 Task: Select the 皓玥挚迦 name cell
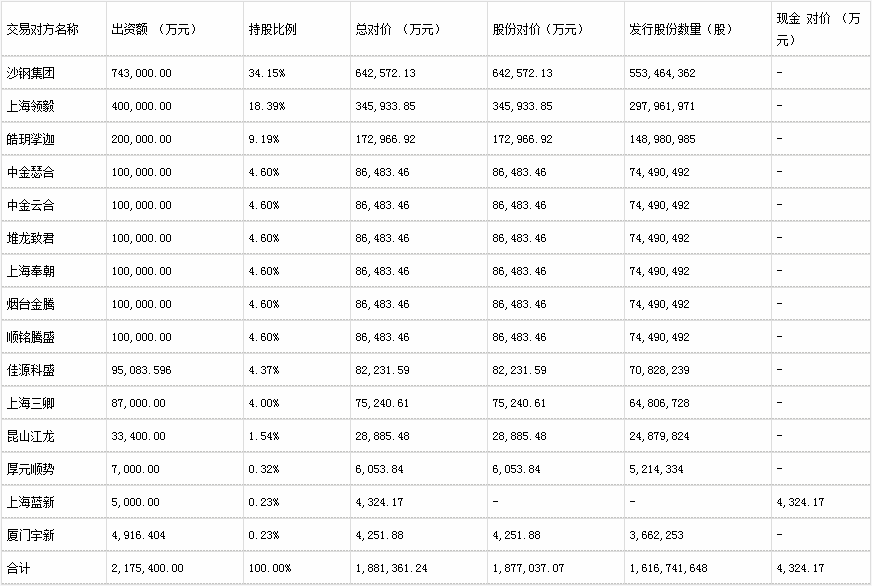[x=53, y=139]
